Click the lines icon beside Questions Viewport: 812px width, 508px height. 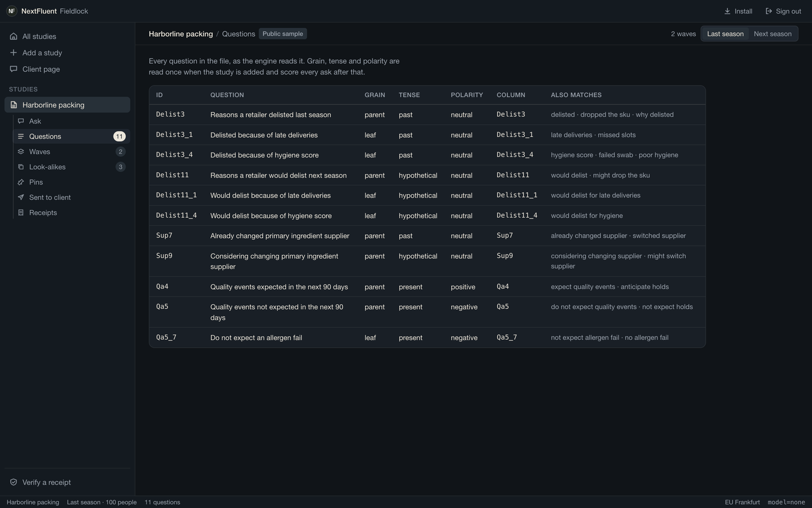pyautogui.click(x=21, y=137)
